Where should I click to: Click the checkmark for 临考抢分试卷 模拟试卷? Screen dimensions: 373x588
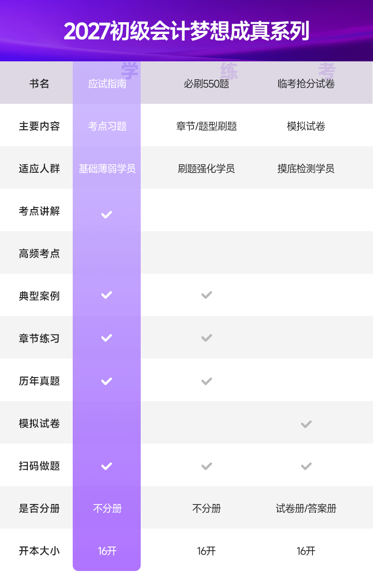306,424
